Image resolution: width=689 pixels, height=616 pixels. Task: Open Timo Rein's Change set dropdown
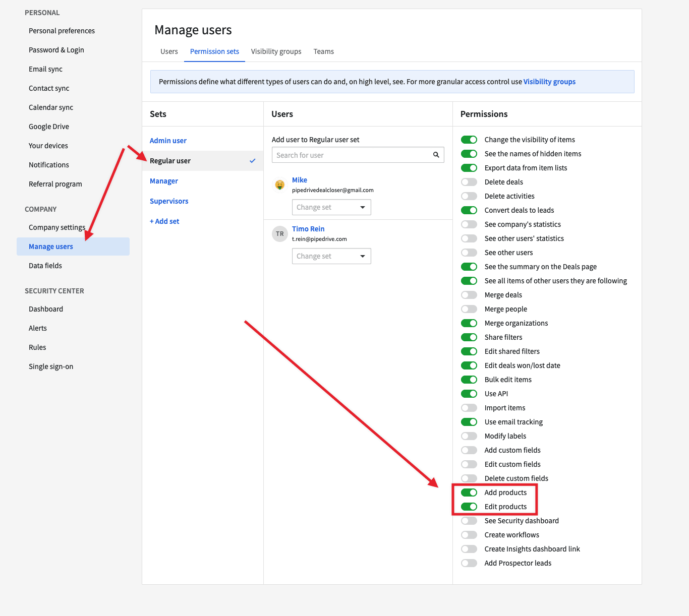(x=331, y=256)
